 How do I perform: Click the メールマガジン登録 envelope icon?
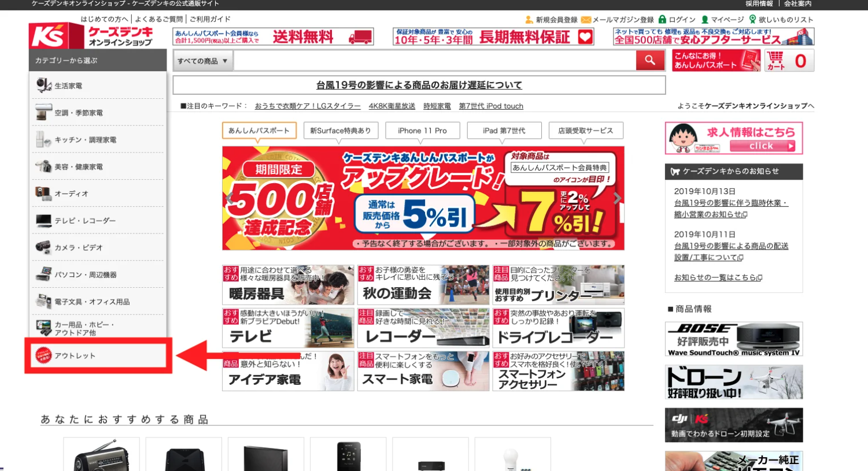click(586, 20)
